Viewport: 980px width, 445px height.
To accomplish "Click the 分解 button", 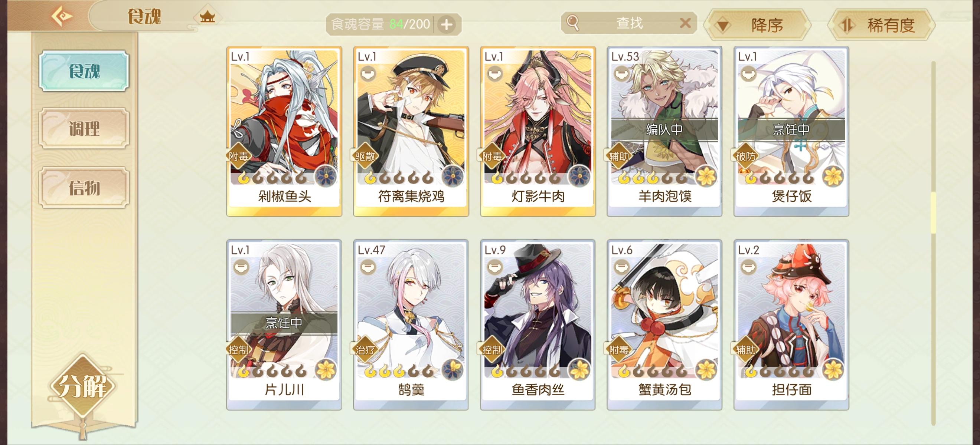I will [82, 386].
